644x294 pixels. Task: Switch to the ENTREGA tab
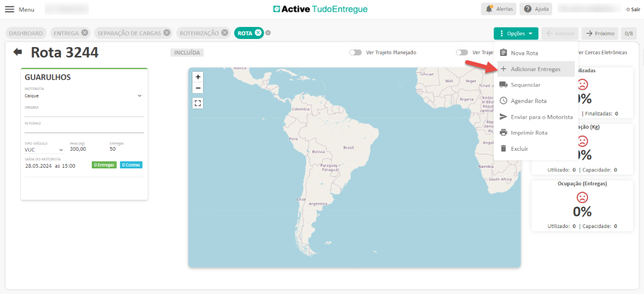click(67, 33)
